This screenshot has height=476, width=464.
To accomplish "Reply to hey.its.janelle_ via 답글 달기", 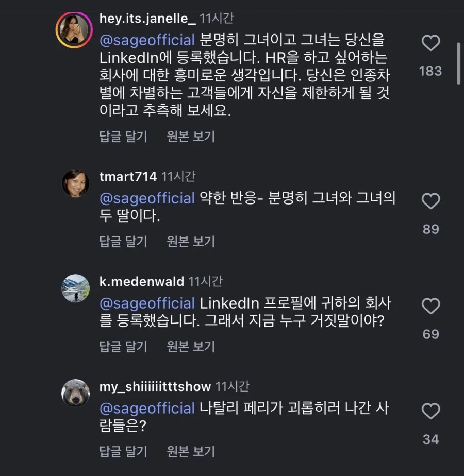I will 123,137.
